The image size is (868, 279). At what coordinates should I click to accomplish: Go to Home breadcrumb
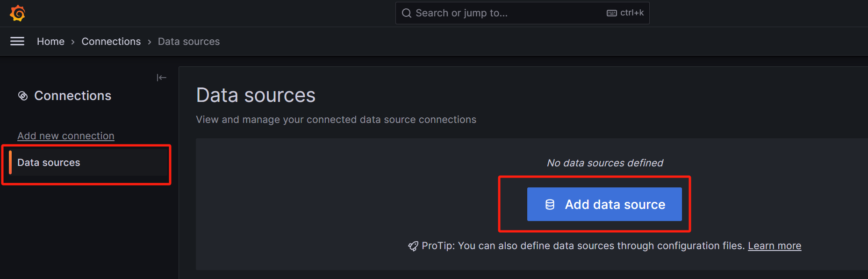[50, 42]
